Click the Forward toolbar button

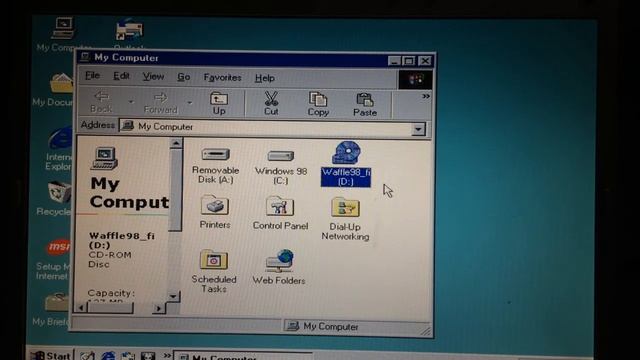[x=160, y=103]
